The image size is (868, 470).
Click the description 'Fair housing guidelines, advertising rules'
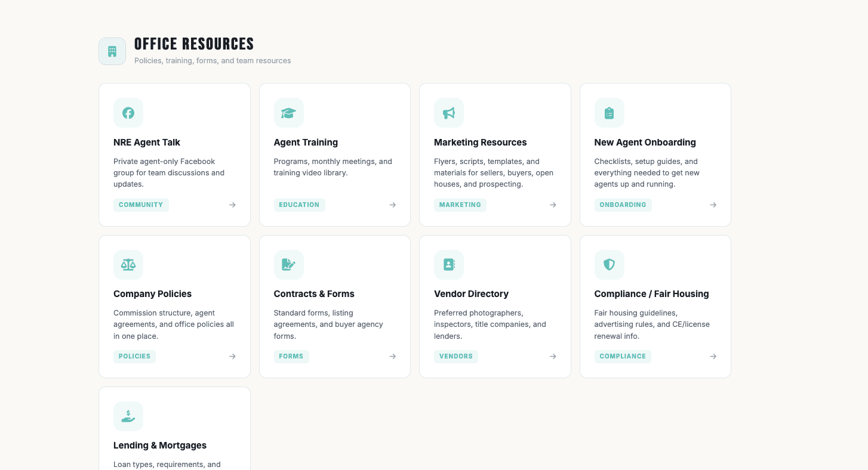[x=652, y=324]
